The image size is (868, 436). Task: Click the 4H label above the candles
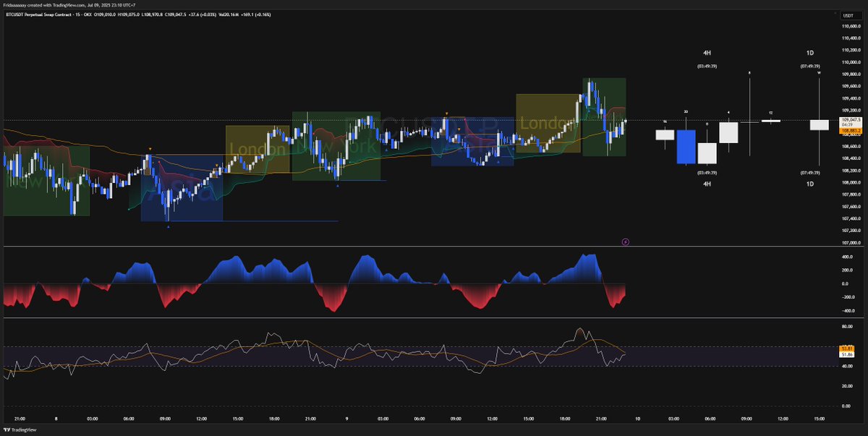click(x=707, y=54)
